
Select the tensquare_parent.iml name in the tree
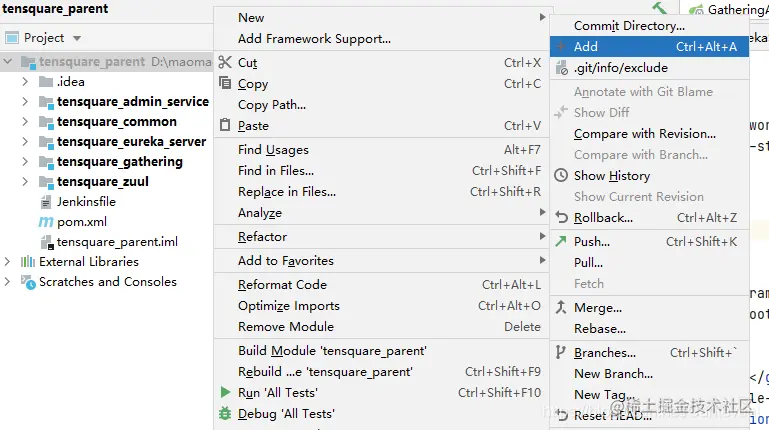point(117,242)
